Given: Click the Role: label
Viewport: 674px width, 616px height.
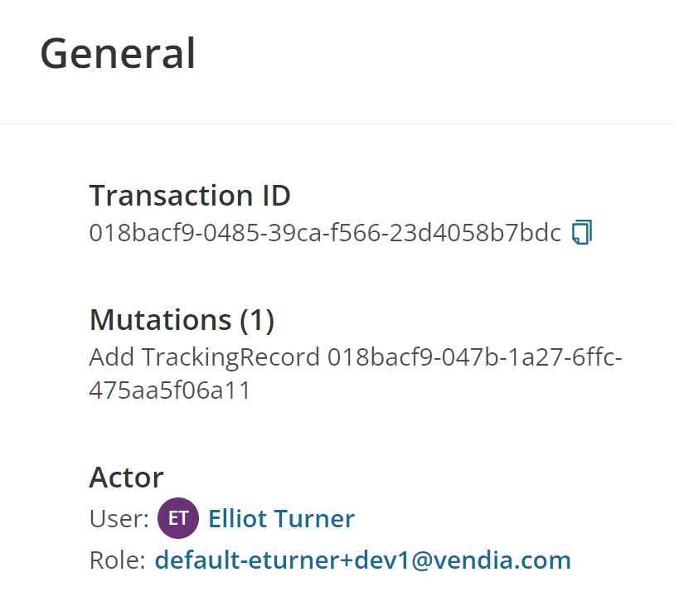Looking at the screenshot, I should pos(118,560).
